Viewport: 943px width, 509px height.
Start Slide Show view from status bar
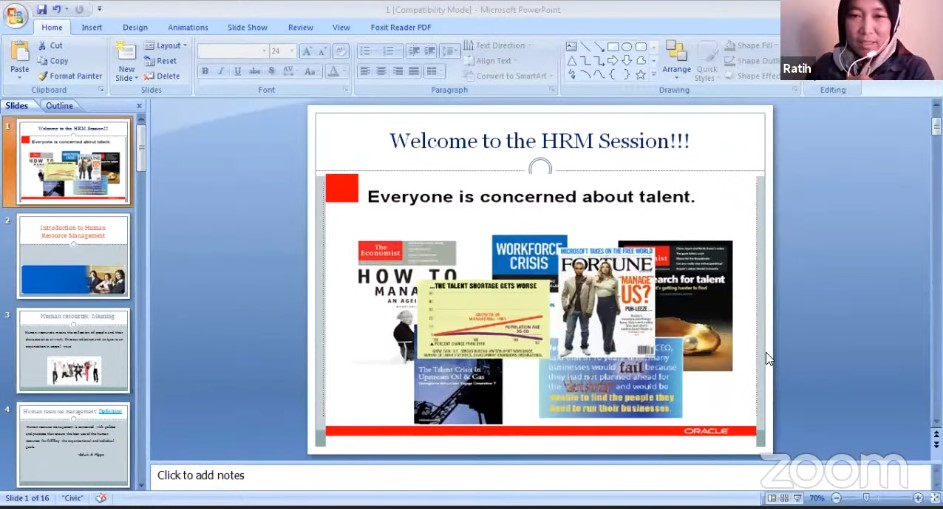pos(798,498)
